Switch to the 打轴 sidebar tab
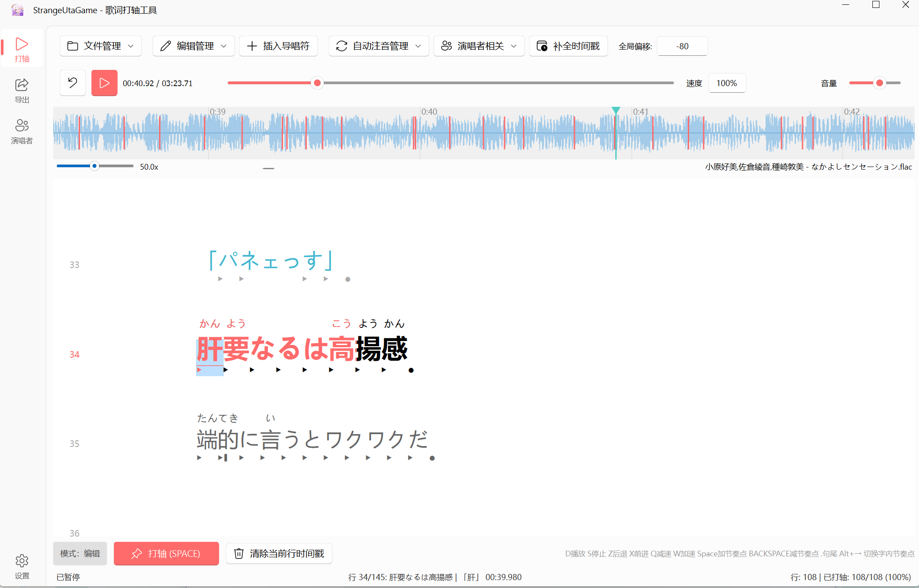The height and width of the screenshot is (588, 919). tap(22, 49)
